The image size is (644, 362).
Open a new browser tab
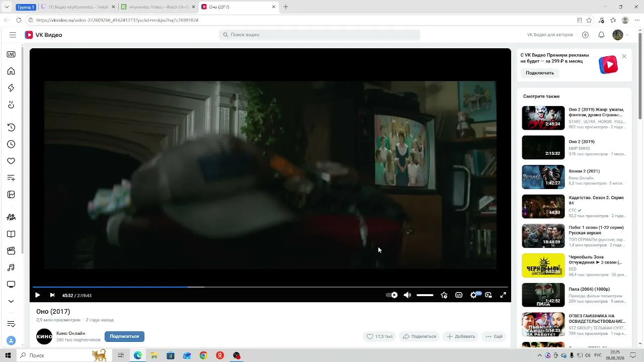pos(286,7)
